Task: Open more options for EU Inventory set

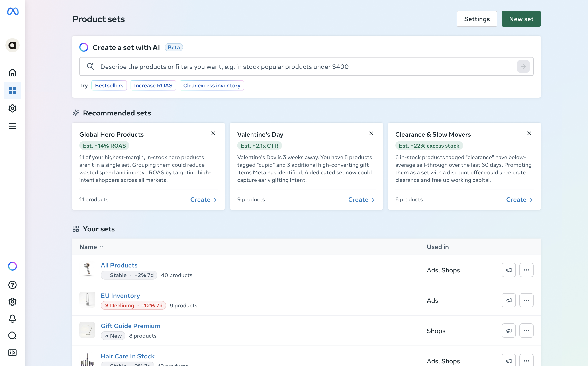Action: pyautogui.click(x=526, y=300)
